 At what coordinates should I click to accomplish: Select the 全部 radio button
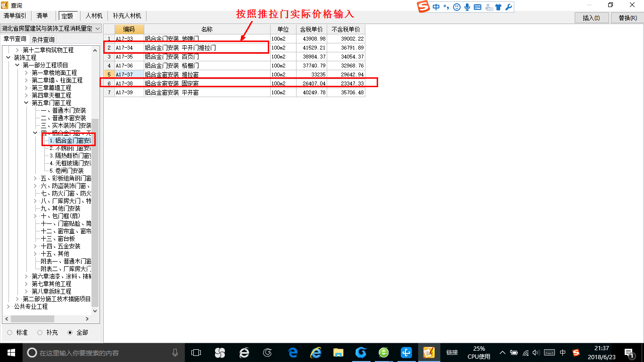(70, 332)
